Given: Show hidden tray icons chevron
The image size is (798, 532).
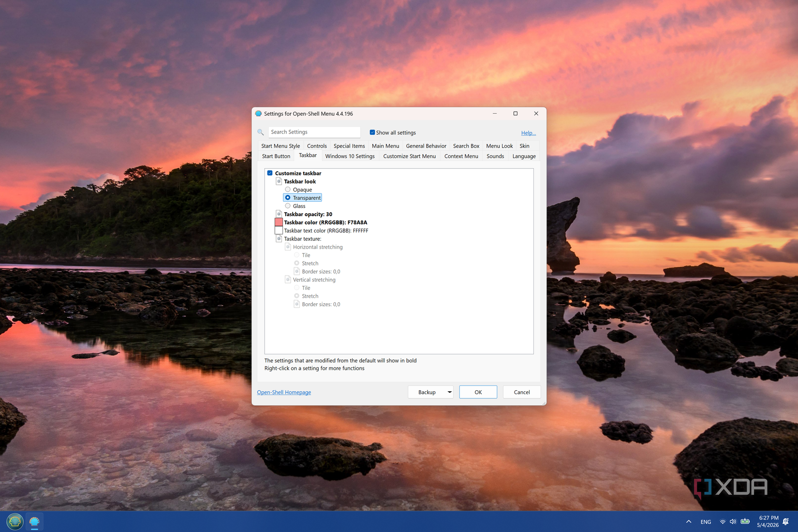Looking at the screenshot, I should coord(689,521).
